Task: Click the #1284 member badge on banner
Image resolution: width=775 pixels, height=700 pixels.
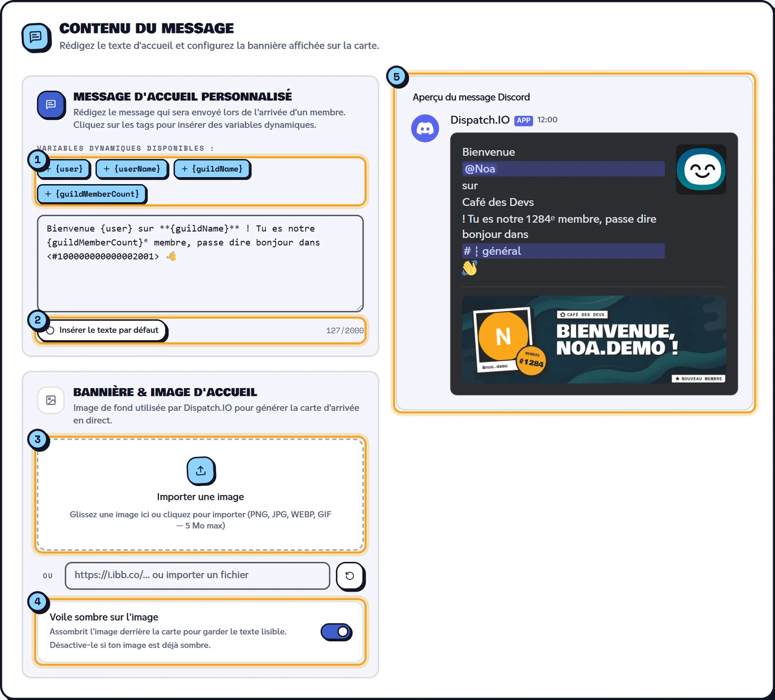Action: 531,361
